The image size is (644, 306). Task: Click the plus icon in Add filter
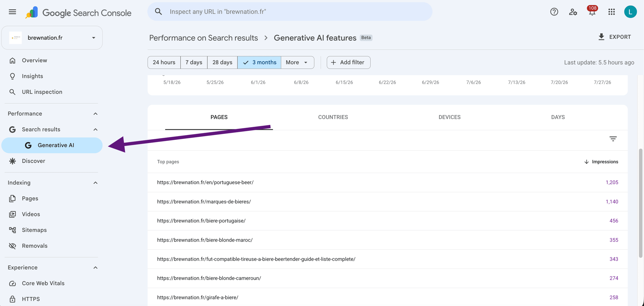(333, 62)
